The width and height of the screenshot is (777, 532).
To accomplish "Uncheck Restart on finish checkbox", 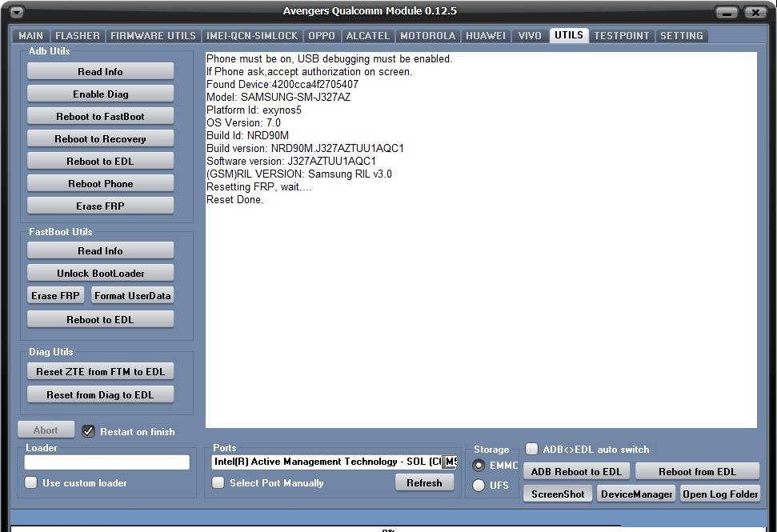I will tap(88, 431).
